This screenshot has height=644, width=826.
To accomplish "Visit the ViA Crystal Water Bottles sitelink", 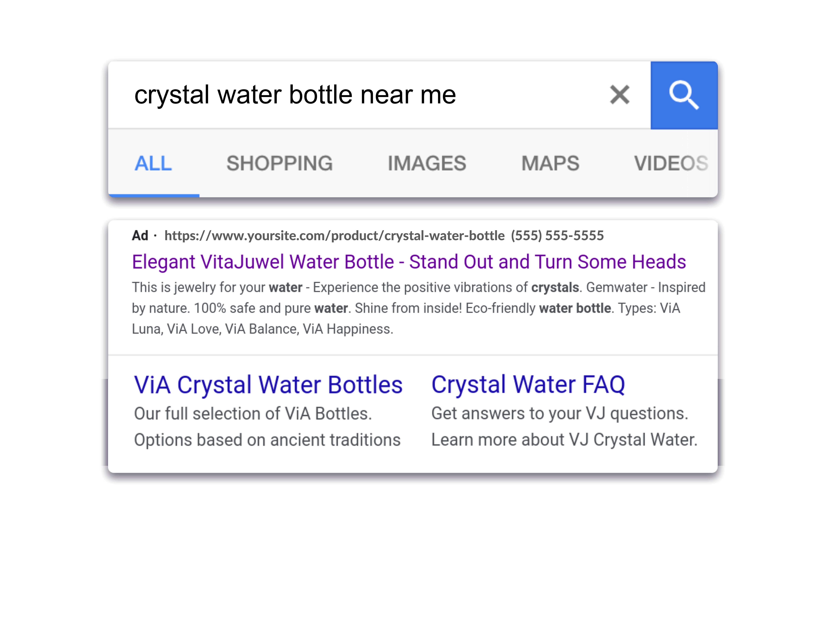I will (268, 385).
